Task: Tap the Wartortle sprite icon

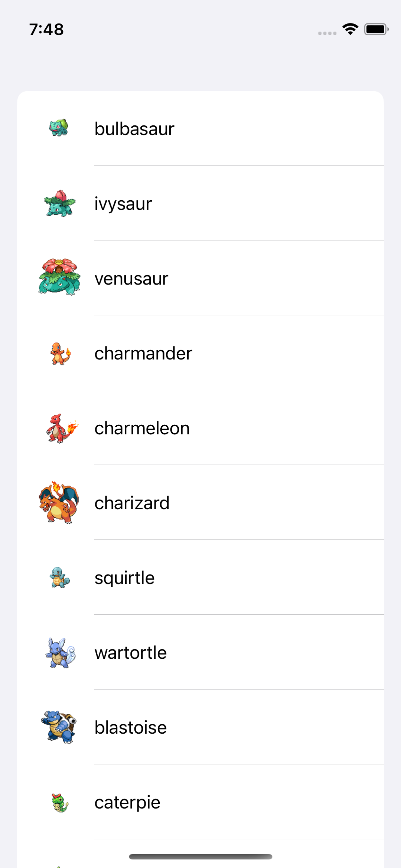Action: (x=60, y=653)
